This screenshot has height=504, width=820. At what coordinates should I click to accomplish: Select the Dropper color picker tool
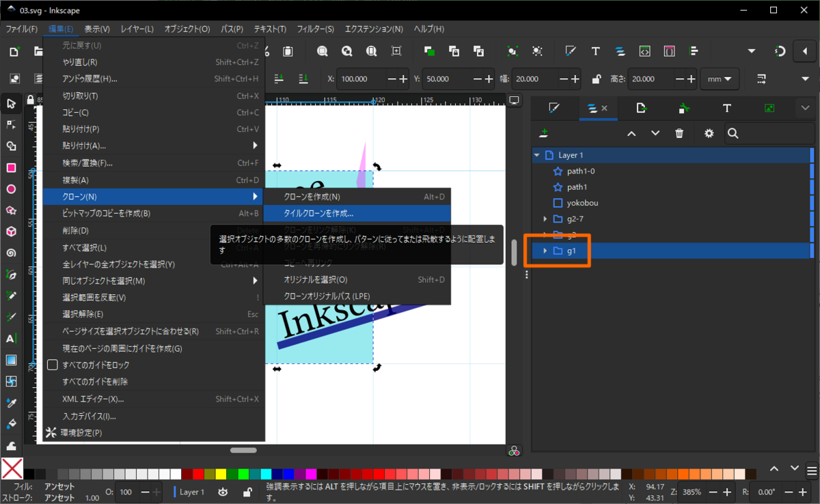tap(11, 402)
